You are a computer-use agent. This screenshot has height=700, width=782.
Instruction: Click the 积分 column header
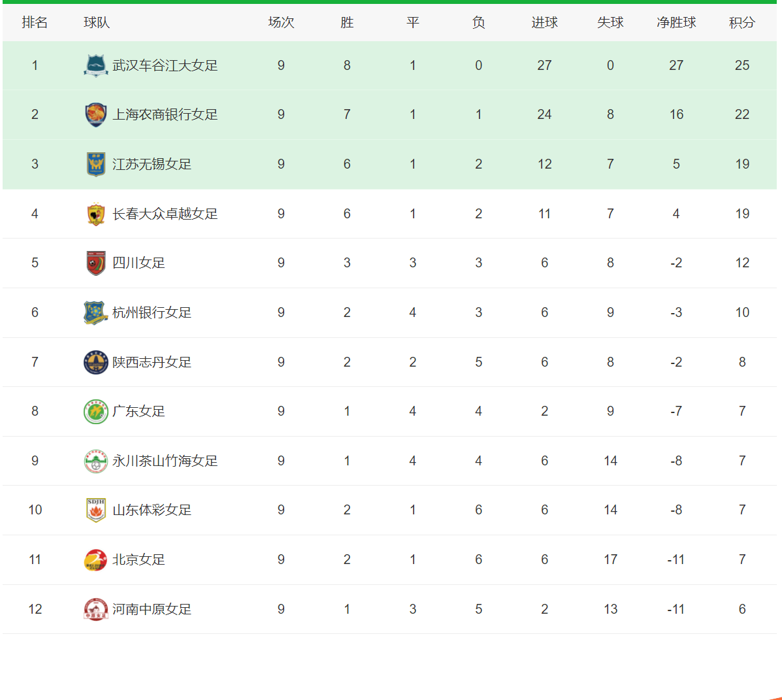pyautogui.click(x=741, y=22)
